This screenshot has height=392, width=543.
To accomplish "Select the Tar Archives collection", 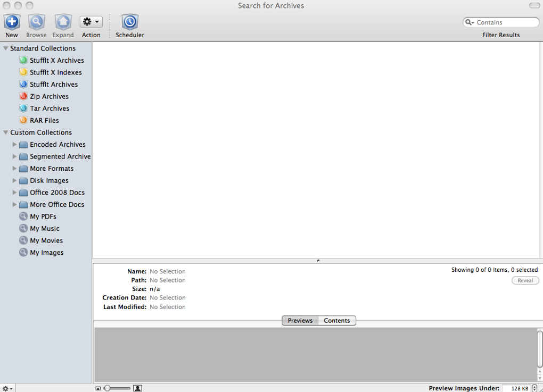I will pyautogui.click(x=49, y=109).
